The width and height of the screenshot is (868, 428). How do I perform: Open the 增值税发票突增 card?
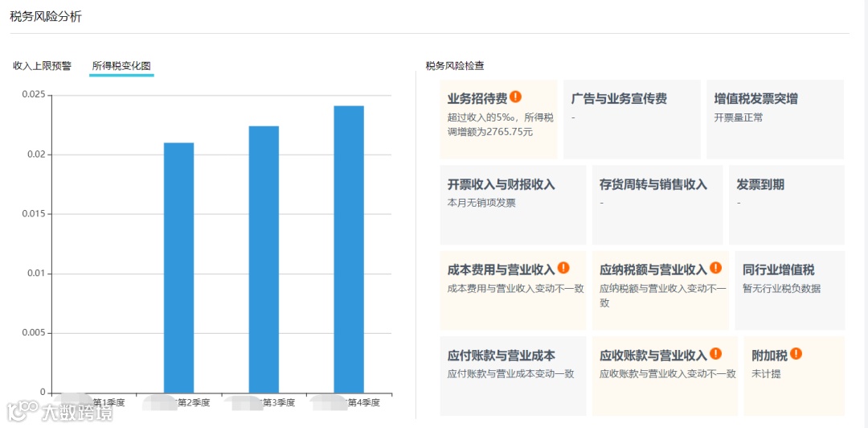pos(775,119)
